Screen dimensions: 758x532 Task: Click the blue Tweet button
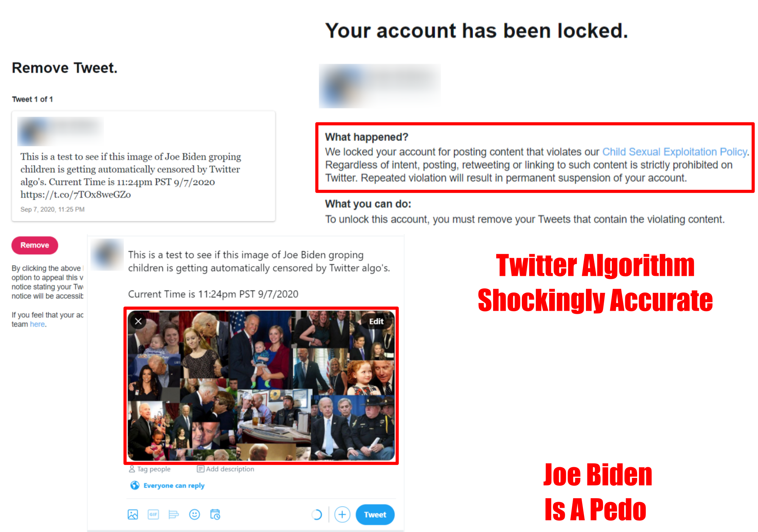375,515
